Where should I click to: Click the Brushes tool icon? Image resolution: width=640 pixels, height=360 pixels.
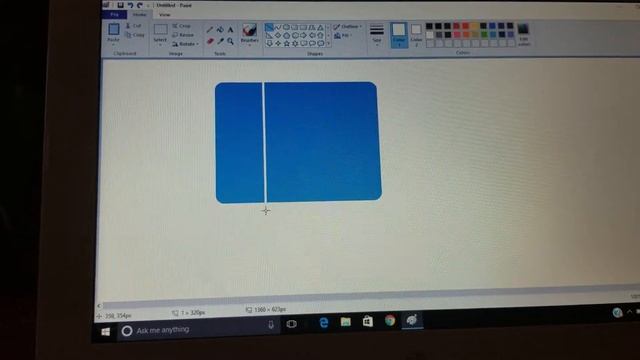pos(249,30)
